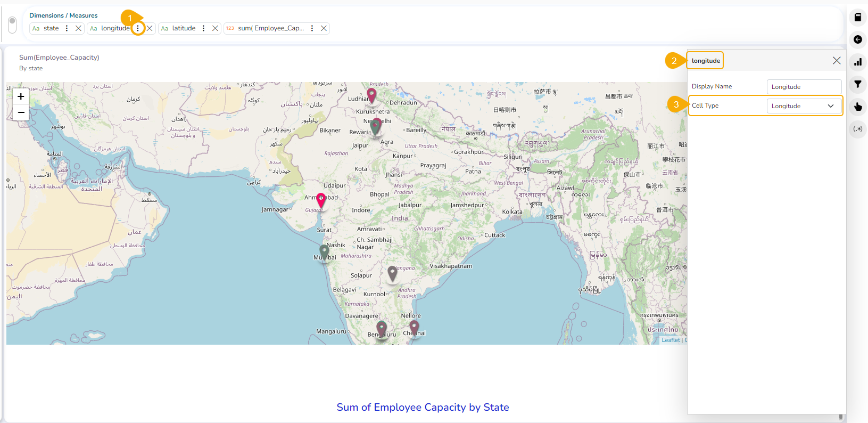Open the interaction hand pointer icon

point(857,107)
